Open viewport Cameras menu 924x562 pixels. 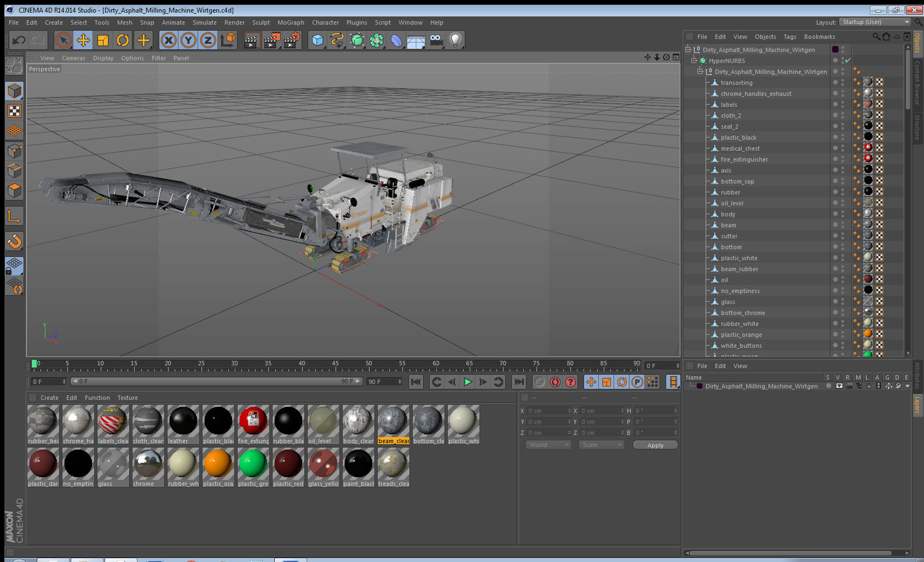point(73,58)
